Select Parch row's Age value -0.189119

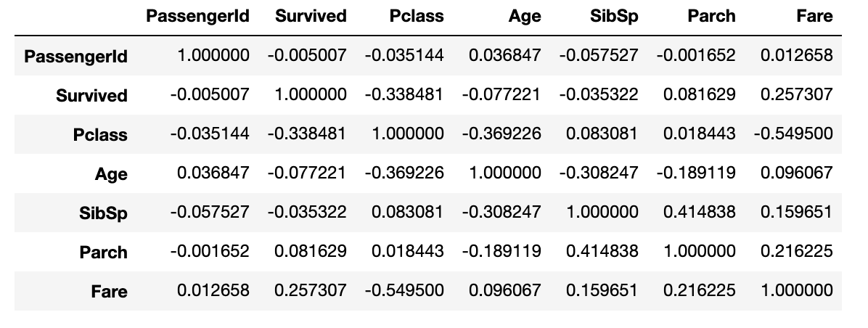coord(501,251)
